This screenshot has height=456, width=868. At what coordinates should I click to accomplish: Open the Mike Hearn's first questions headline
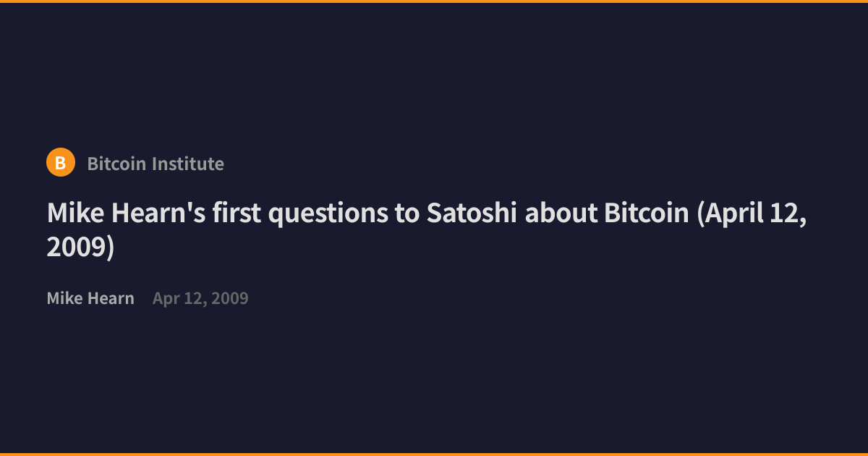coord(427,230)
